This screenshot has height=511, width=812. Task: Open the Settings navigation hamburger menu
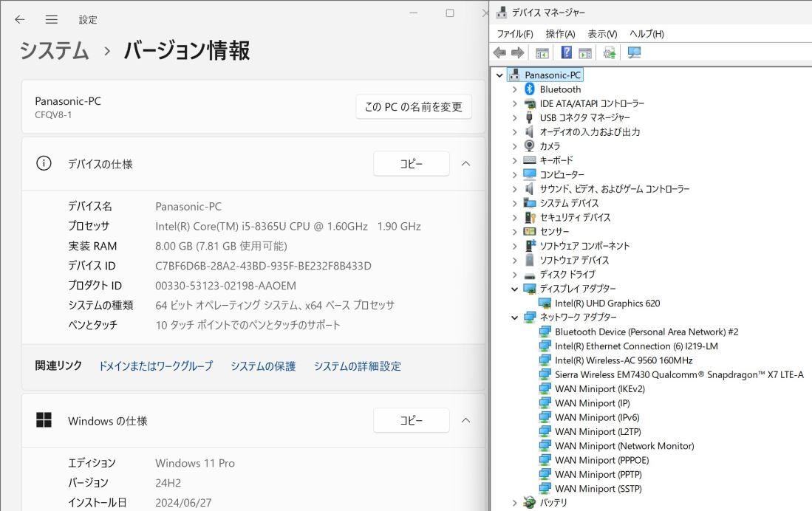pos(51,20)
